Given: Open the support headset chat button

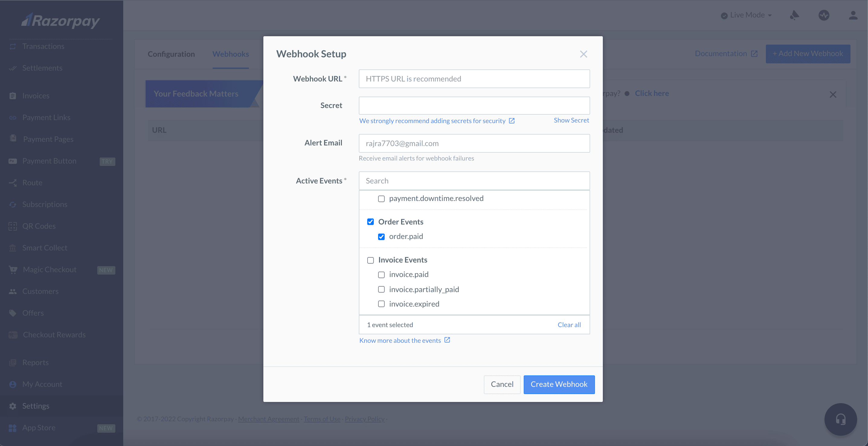Looking at the screenshot, I should pos(841,419).
